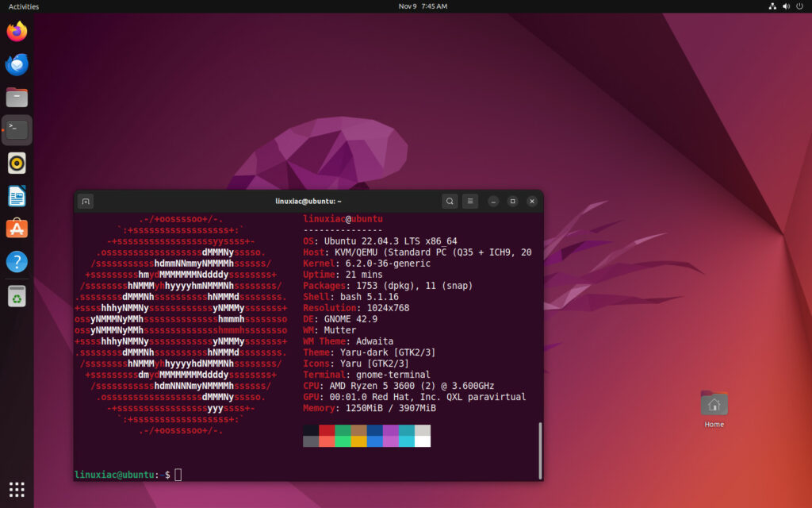Open the network status indicator
Screen dimensions: 812x508
(772, 6)
